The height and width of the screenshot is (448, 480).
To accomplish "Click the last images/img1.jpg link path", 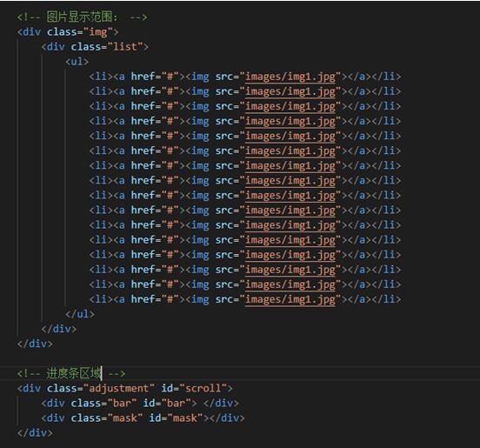I will point(290,299).
